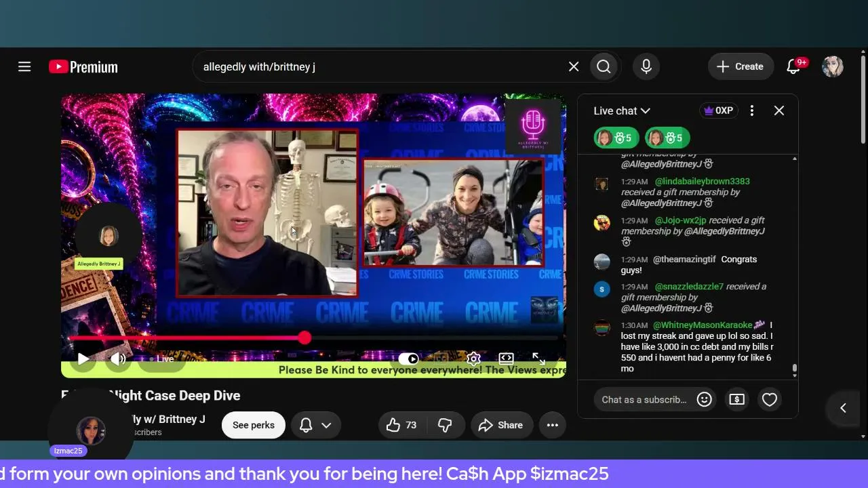The width and height of the screenshot is (868, 488).
Task: Open the Create menu
Action: (741, 66)
